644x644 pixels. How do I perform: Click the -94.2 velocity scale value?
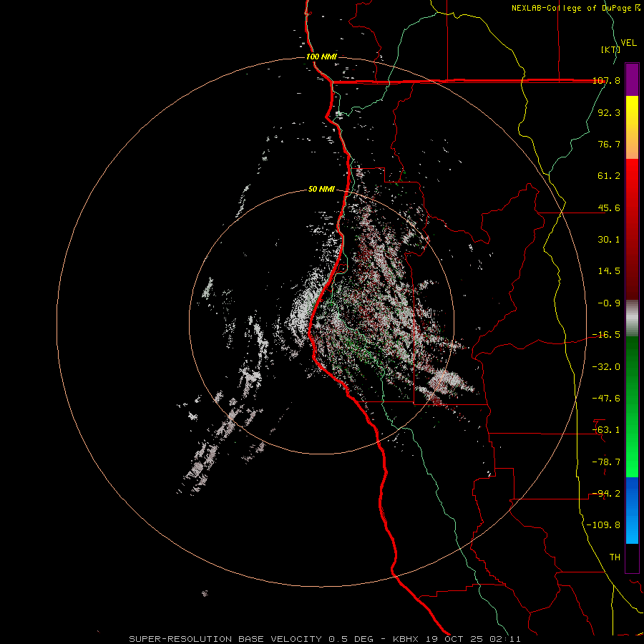tap(607, 493)
